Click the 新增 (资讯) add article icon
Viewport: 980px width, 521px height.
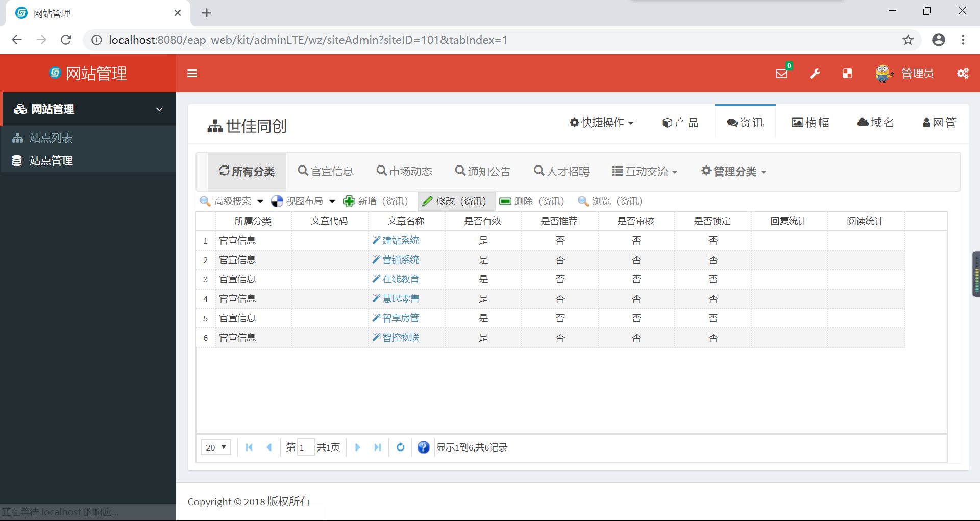point(376,201)
